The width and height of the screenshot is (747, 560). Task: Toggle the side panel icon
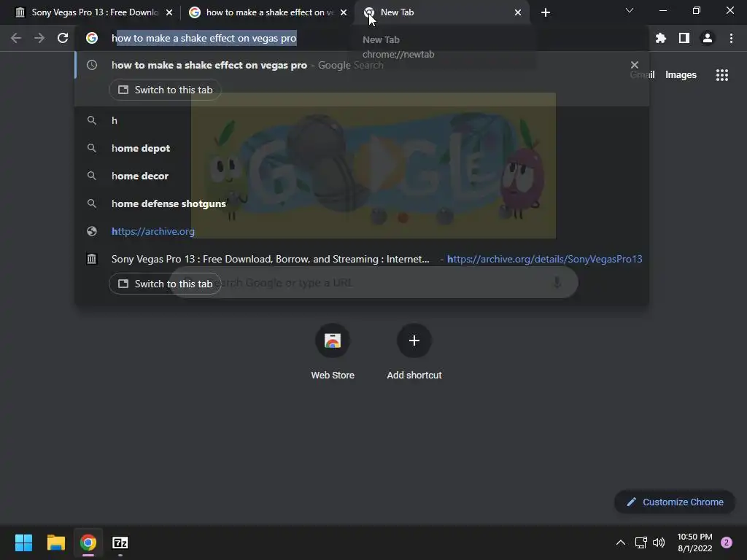[x=684, y=38]
